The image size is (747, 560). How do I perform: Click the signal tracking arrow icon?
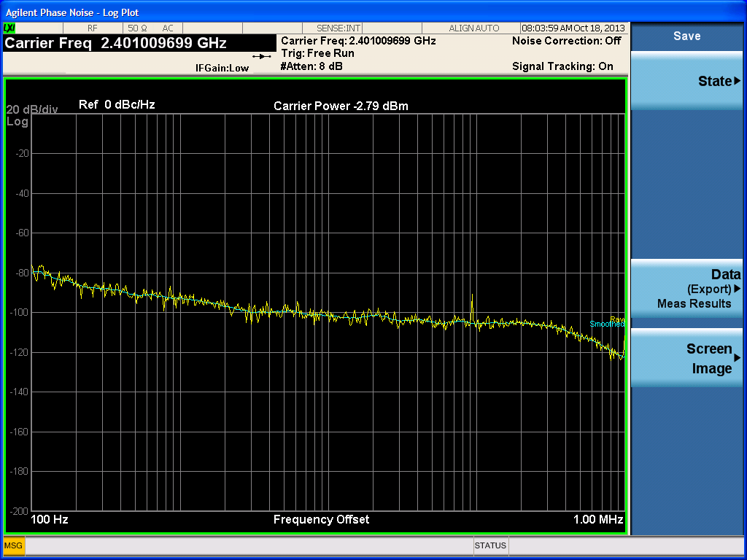click(x=262, y=57)
